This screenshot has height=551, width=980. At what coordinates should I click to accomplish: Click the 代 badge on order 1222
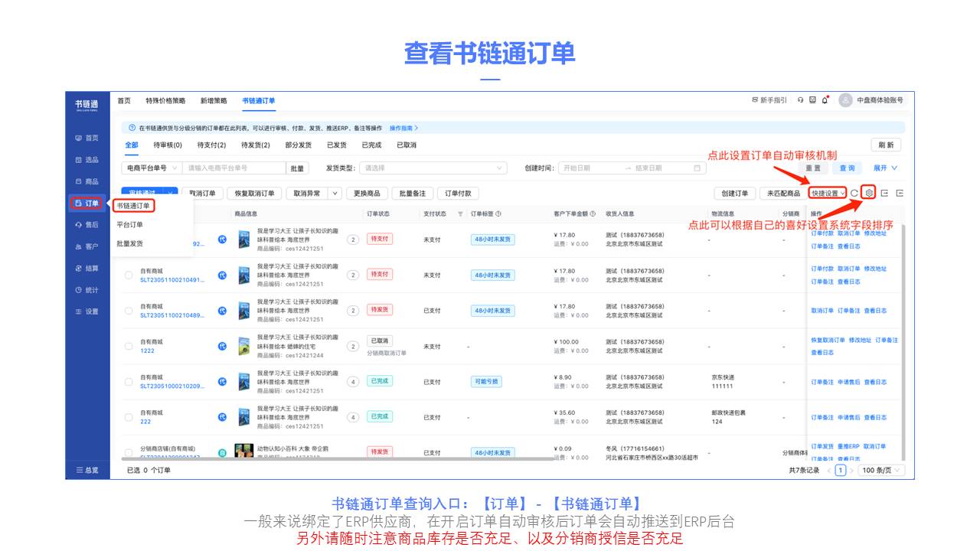223,346
